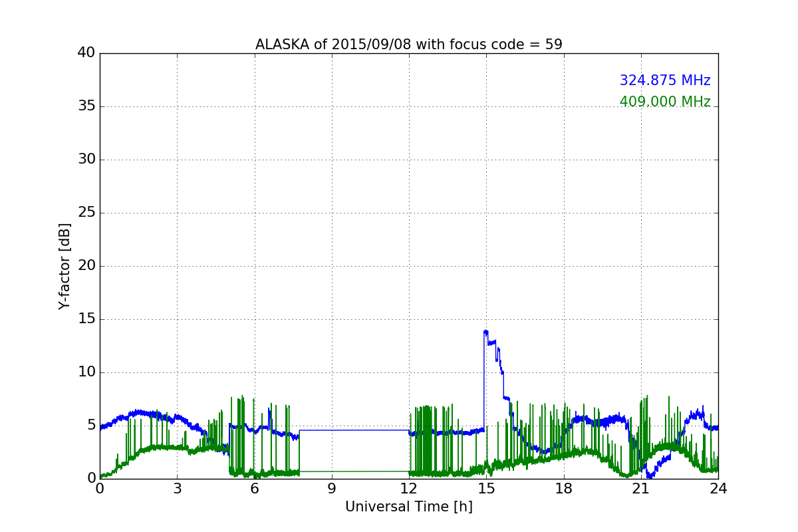Click the x-axis tick label 21
Image resolution: width=798 pixels, height=532 pixels.
click(x=641, y=488)
